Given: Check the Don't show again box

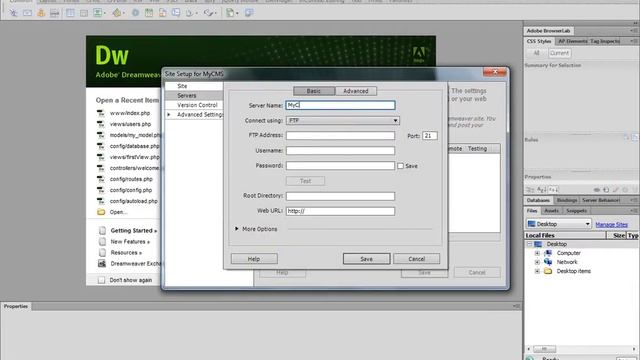Looking at the screenshot, I should [x=101, y=280].
